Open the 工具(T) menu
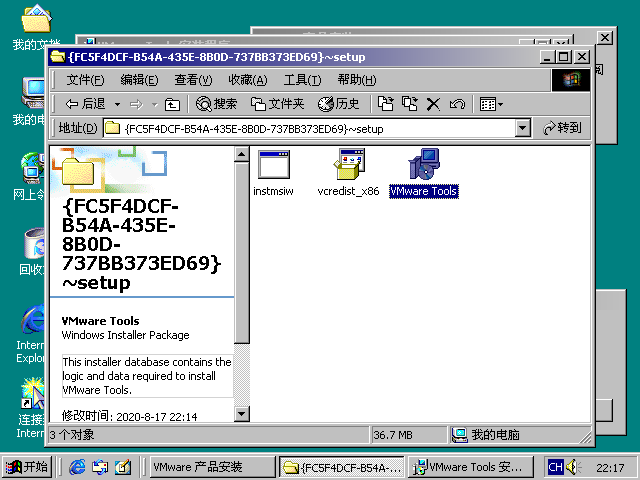Screen dimensions: 640x480 [x=302, y=80]
